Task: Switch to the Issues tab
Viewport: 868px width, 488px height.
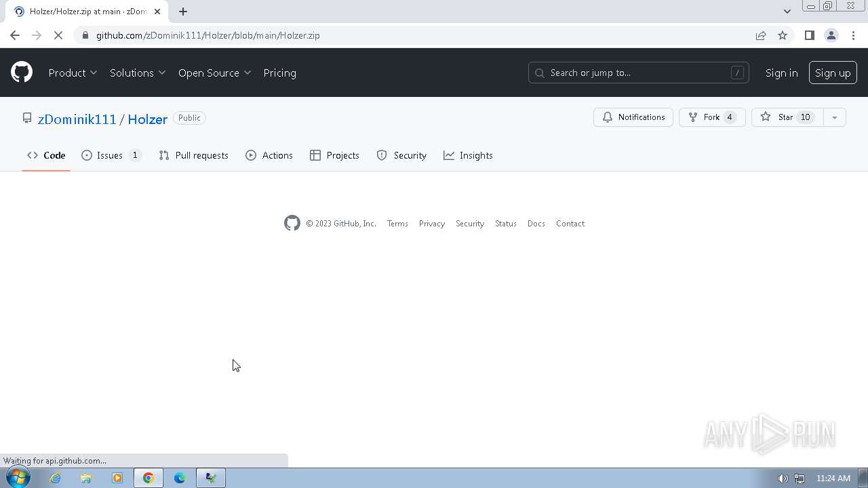Action: tap(111, 155)
